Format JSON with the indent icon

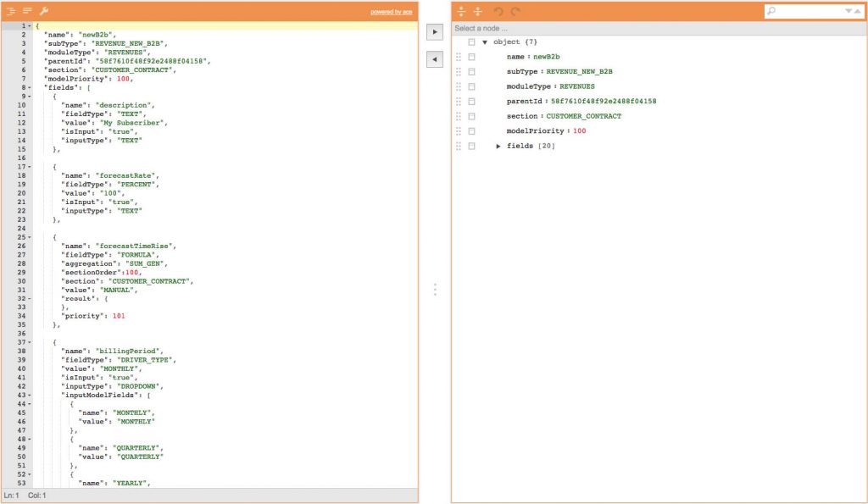tap(10, 11)
